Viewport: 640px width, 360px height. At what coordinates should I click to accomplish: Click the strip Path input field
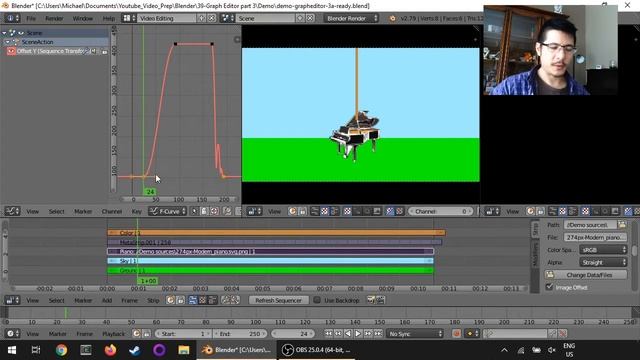tap(590, 225)
